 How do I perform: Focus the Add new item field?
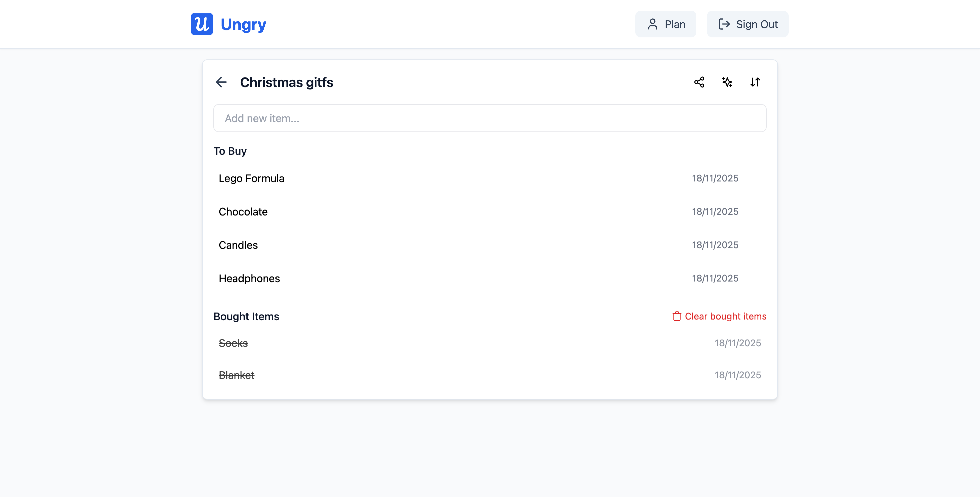coord(490,118)
